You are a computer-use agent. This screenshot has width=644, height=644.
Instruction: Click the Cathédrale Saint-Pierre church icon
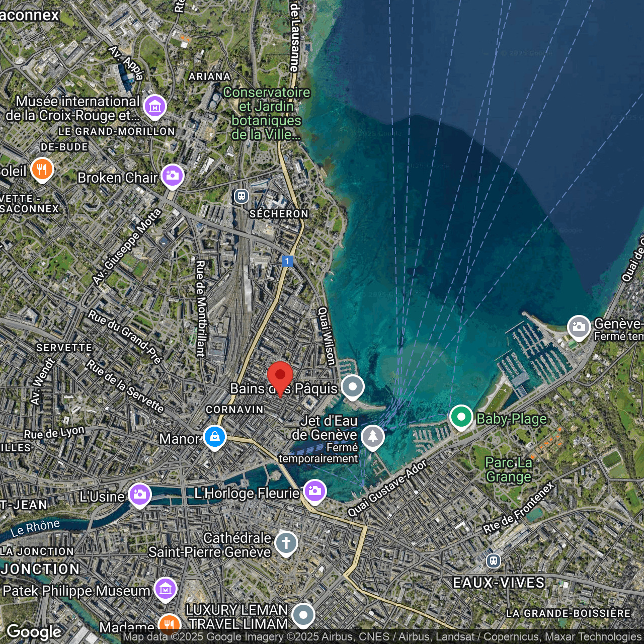[x=286, y=543]
